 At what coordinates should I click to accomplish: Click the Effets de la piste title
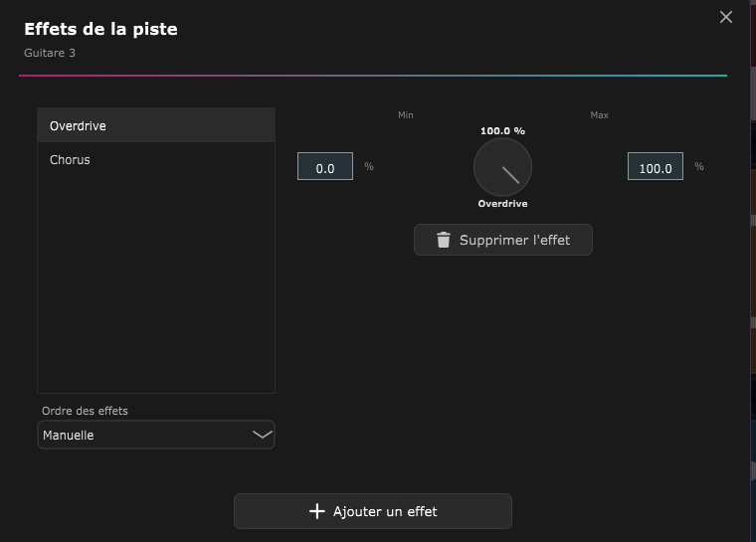[100, 29]
